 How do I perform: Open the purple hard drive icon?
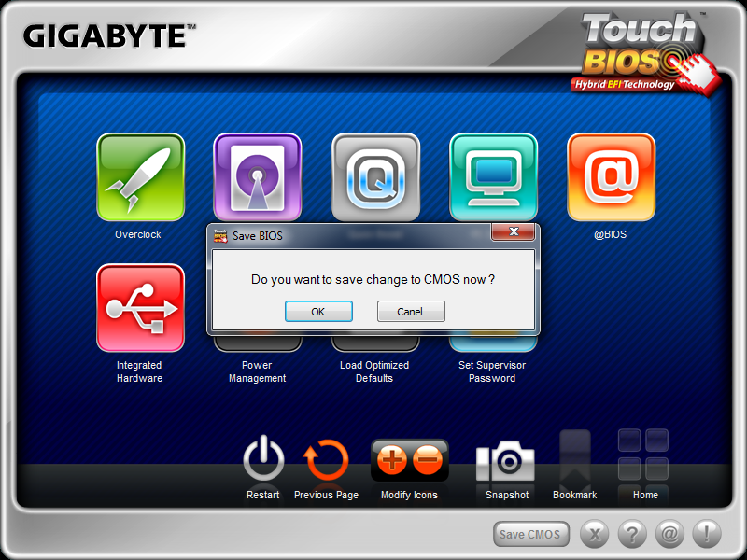click(x=258, y=177)
